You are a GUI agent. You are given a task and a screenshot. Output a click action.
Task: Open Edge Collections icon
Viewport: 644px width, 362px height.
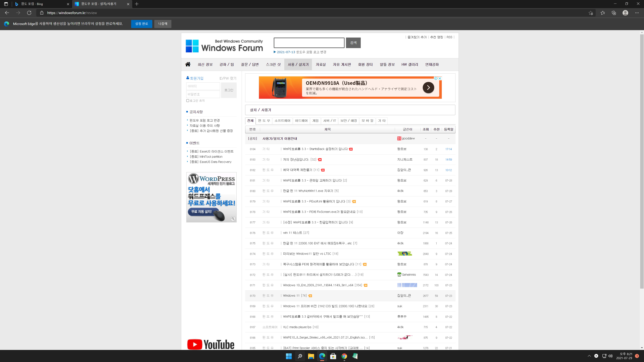[x=614, y=13]
